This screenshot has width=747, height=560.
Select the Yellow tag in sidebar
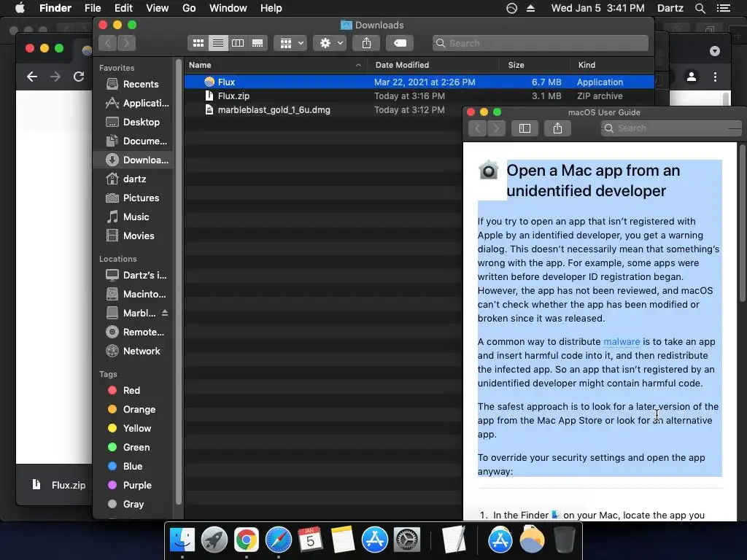click(133, 429)
